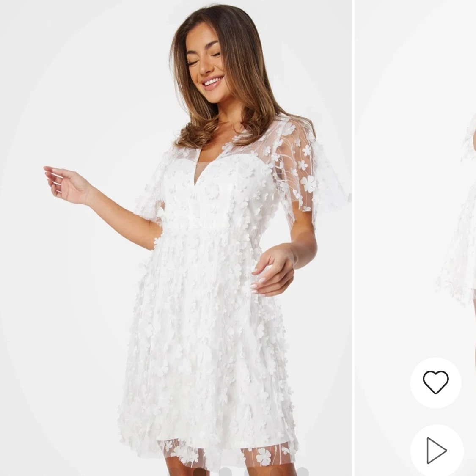Start the product video with the play triangle
Viewport: 476px width, 476px height.
(436, 451)
